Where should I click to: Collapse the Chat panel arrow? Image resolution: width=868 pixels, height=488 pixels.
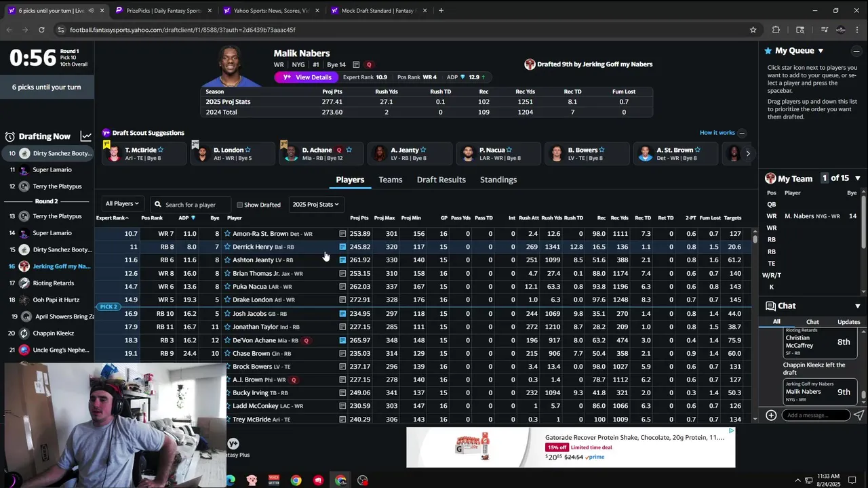(857, 306)
